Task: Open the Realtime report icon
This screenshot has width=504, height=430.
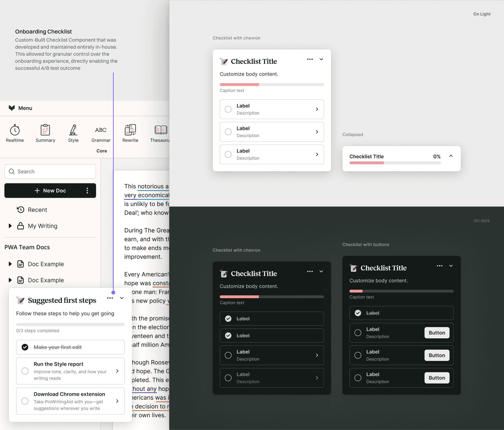Action: pos(15,130)
